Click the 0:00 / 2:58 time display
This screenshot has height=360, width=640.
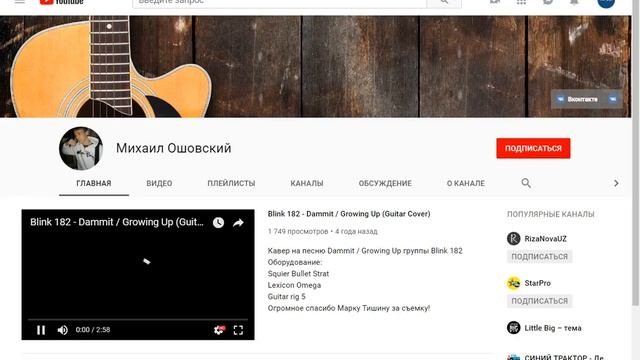tap(93, 330)
